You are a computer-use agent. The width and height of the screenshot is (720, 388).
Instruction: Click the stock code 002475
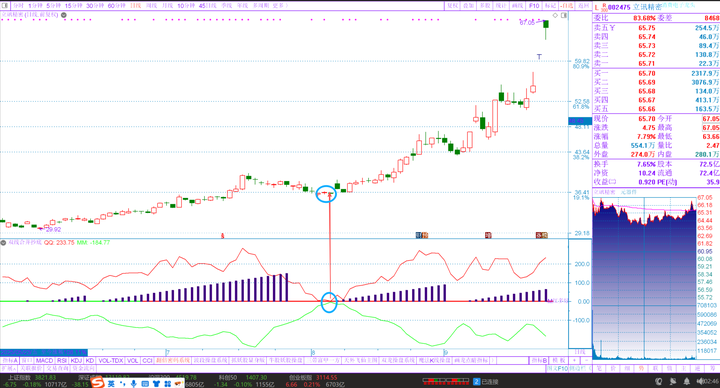click(619, 7)
